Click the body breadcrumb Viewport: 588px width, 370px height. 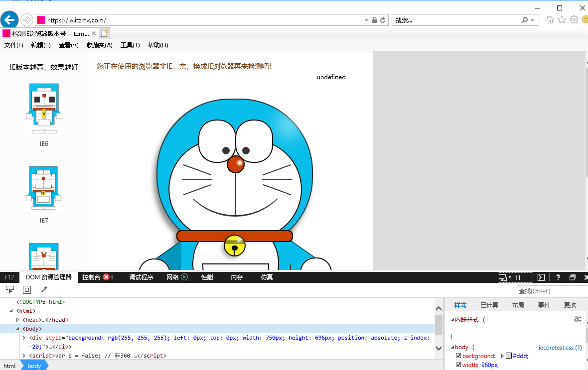tap(34, 366)
